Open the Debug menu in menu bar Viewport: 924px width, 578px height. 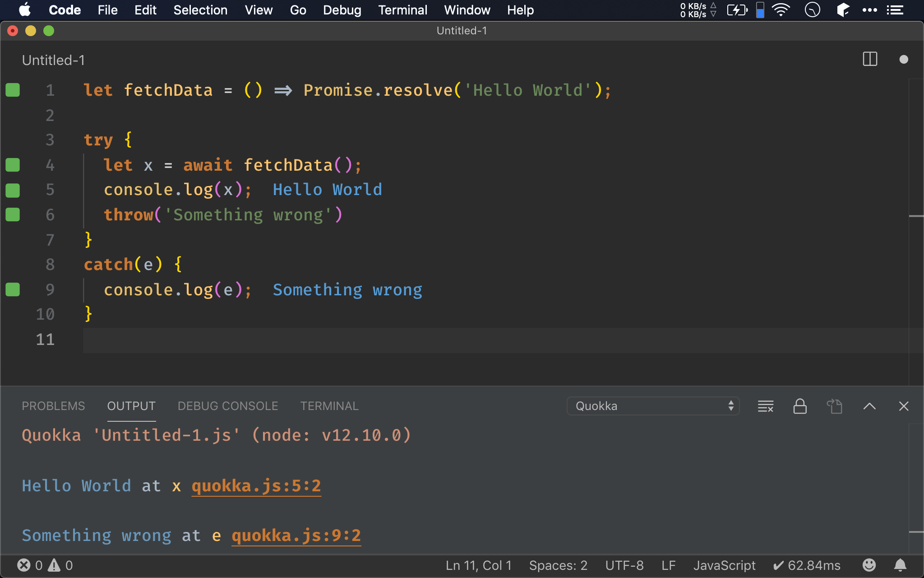[342, 10]
